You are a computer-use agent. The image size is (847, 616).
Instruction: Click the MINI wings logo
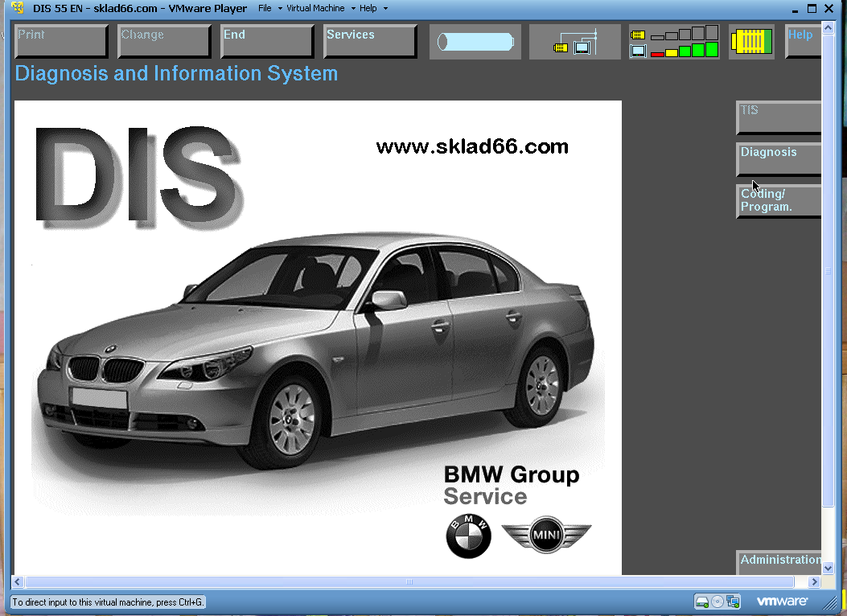(546, 535)
